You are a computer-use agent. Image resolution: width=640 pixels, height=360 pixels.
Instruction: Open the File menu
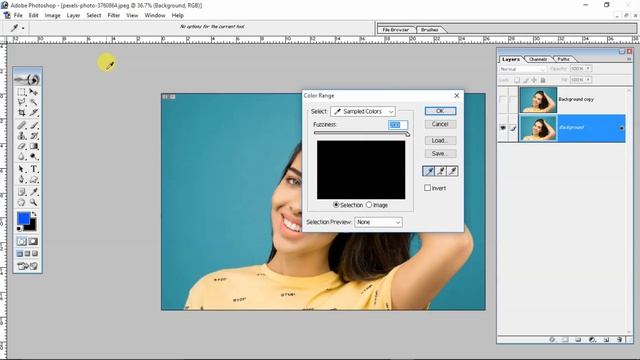[x=18, y=15]
